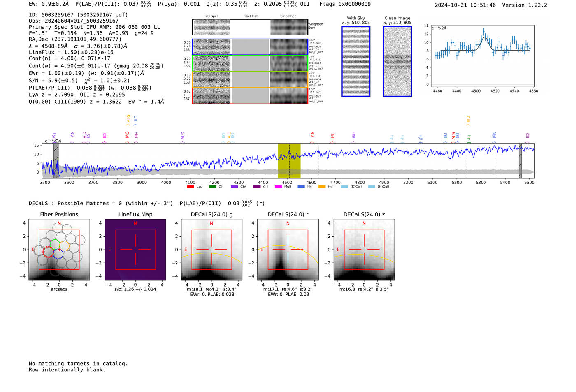This screenshot has height=392, width=576.
Task: Click "No matching targets in catalog." text
Action: (x=78, y=364)
